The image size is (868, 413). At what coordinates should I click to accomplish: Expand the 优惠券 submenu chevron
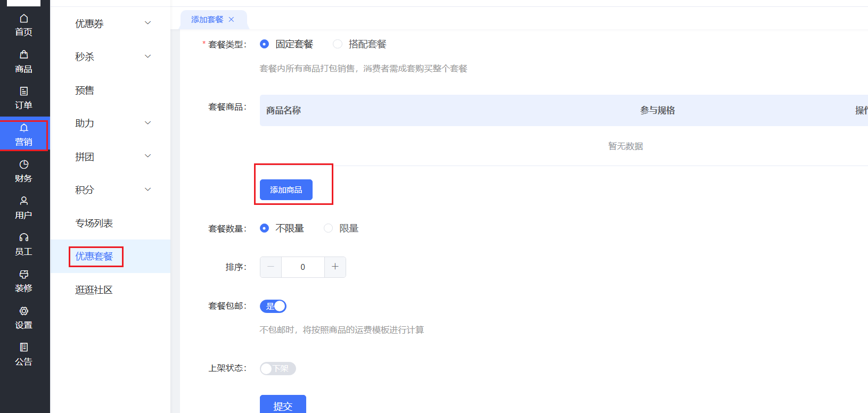[x=148, y=23]
